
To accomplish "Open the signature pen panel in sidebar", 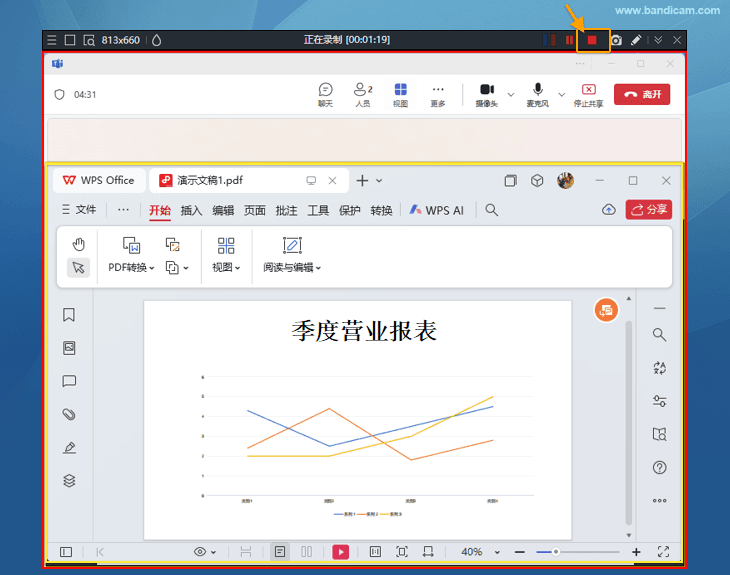I will tap(69, 447).
